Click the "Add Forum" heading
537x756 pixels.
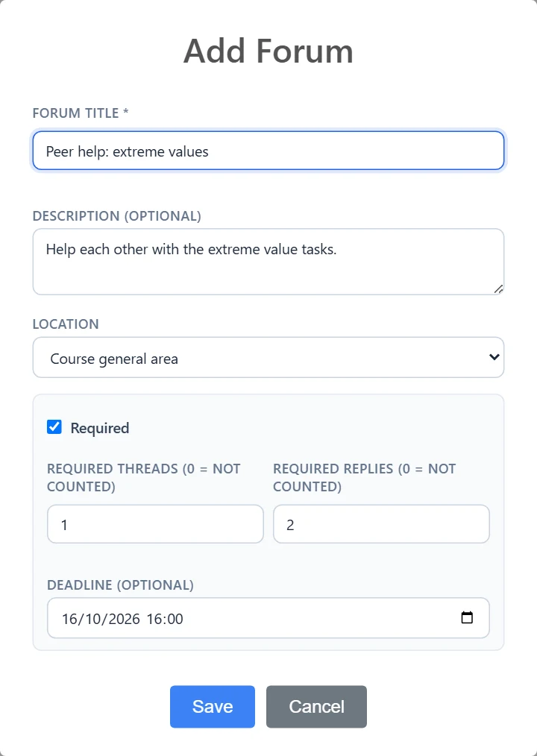point(268,51)
